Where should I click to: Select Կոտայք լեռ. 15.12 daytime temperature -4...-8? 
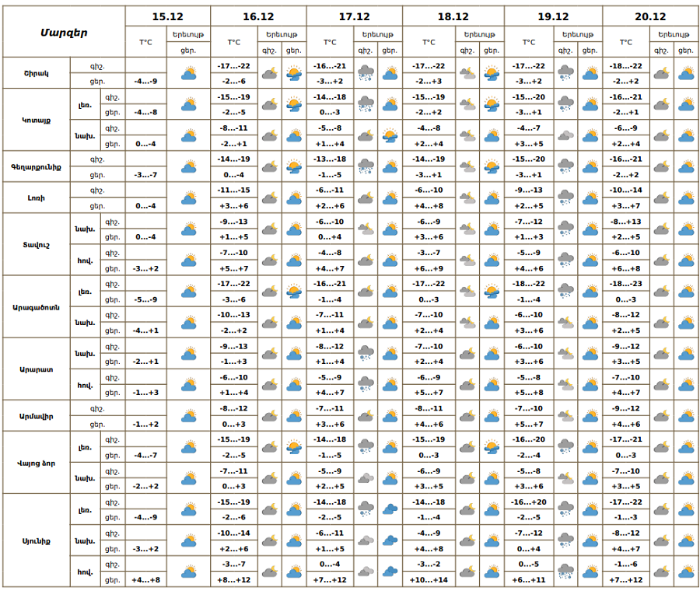tap(145, 112)
